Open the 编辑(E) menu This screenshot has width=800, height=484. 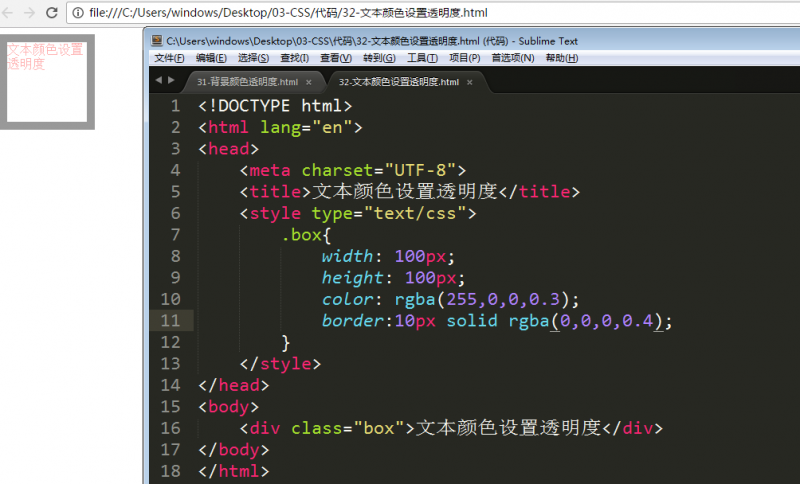pyautogui.click(x=211, y=58)
